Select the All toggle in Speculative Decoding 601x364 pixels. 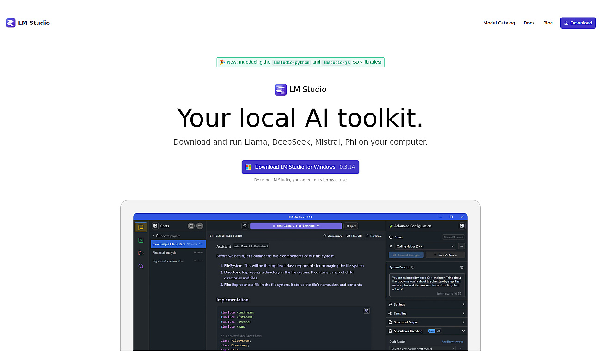[x=439, y=331]
